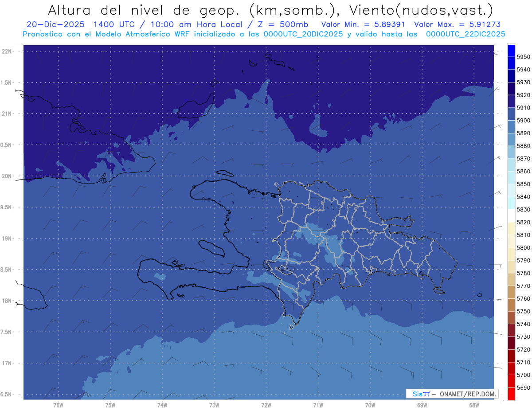Click the "Valor Max. = 5.91273" readout

pyautogui.click(x=458, y=24)
